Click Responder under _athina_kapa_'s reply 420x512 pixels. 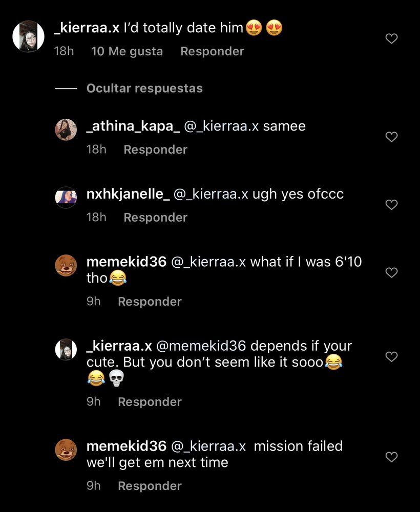(156, 150)
